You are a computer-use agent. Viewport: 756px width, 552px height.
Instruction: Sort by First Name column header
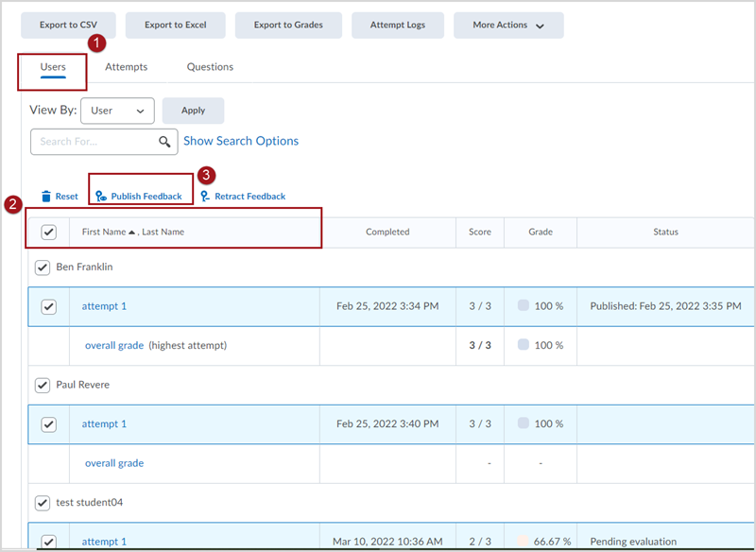(104, 232)
